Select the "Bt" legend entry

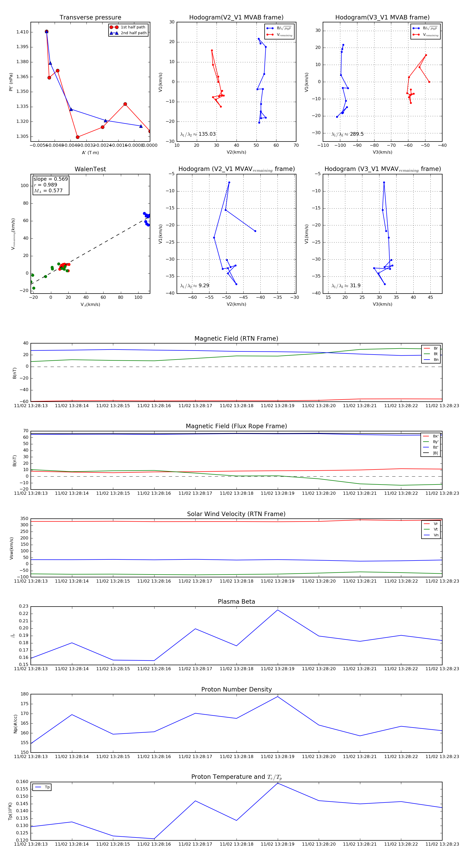click(x=431, y=354)
